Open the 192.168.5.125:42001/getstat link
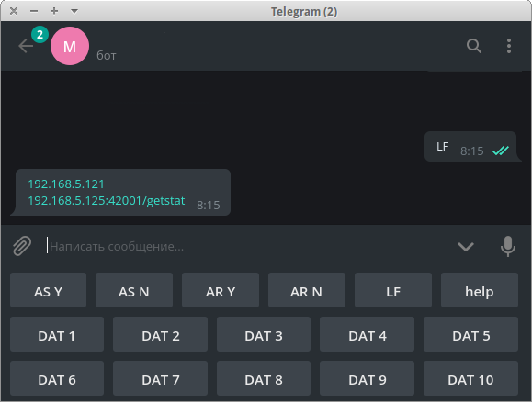The width and height of the screenshot is (532, 402). [x=107, y=201]
